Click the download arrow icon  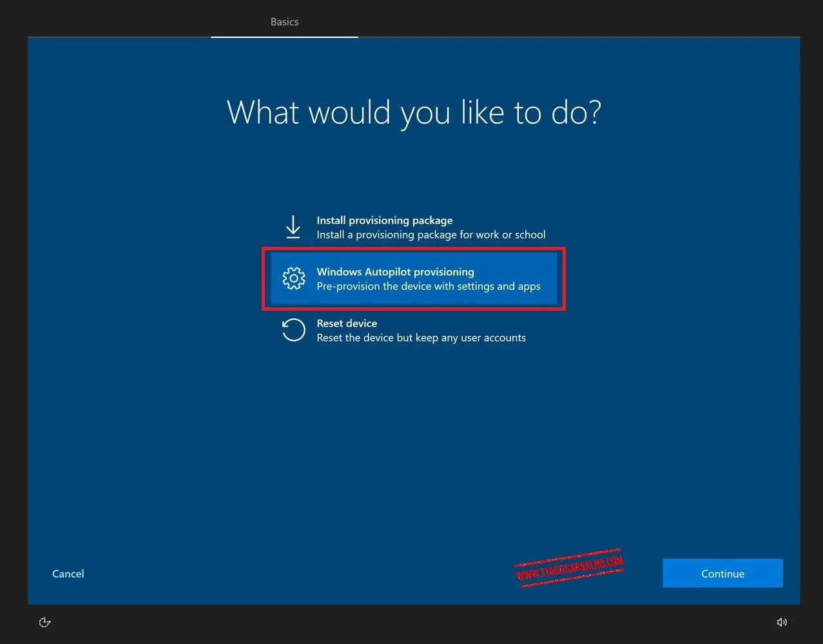click(293, 228)
